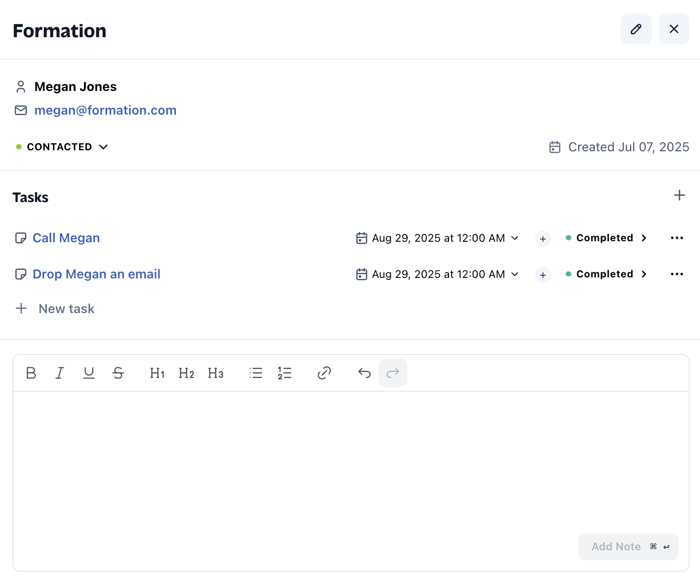This screenshot has width=700, height=588.
Task: Click the person icon beside Megan Jones
Action: point(21,87)
